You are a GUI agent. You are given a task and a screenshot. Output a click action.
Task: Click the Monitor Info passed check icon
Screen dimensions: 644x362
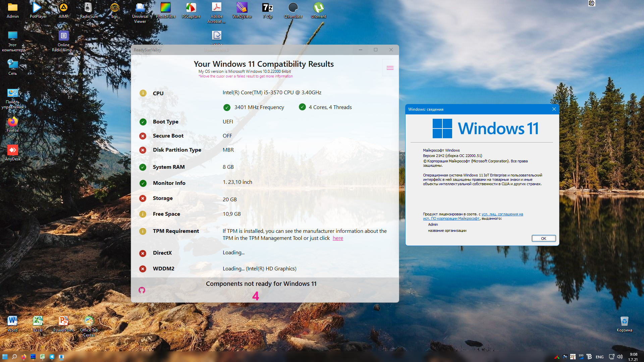(143, 183)
